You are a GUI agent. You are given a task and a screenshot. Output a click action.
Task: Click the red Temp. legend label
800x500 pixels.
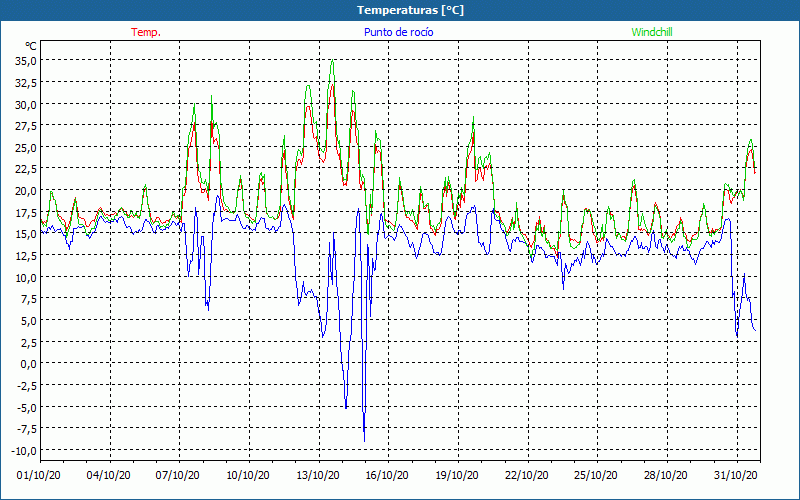pyautogui.click(x=146, y=32)
